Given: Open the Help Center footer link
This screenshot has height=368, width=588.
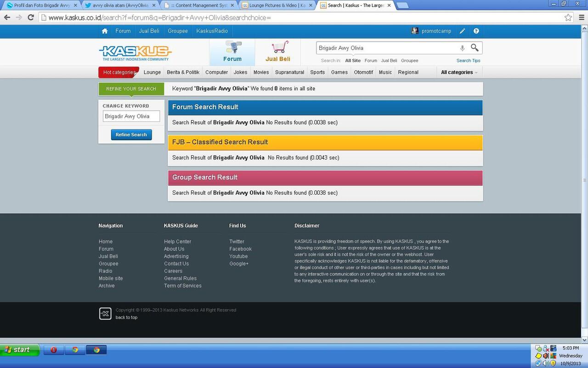Looking at the screenshot, I should tap(178, 241).
